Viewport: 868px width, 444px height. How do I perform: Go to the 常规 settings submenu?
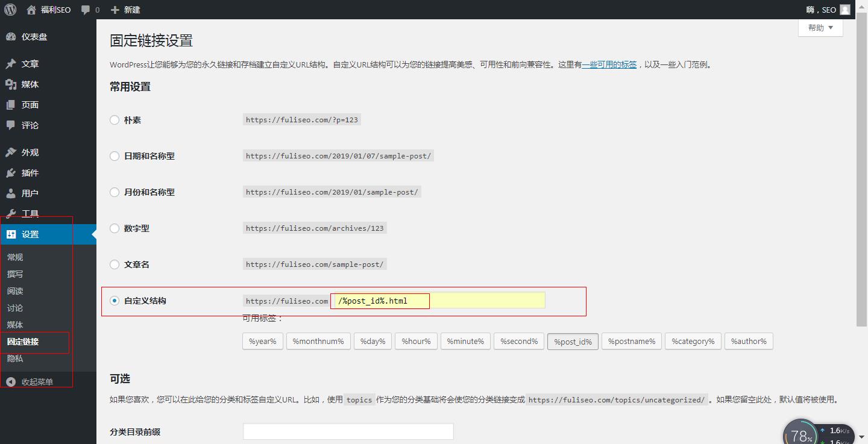[15, 257]
